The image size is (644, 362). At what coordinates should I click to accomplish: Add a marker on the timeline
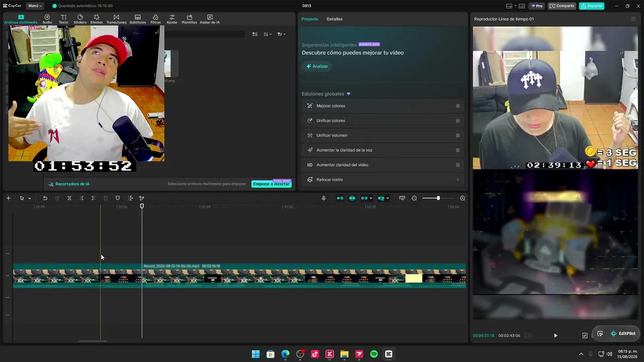[x=118, y=198]
